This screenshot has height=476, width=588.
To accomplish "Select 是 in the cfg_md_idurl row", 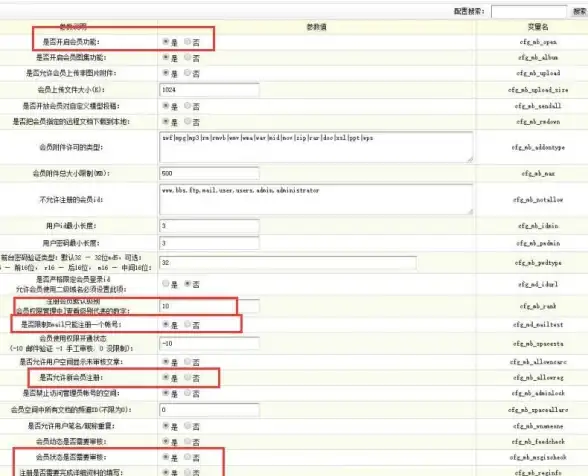I will point(166,284).
